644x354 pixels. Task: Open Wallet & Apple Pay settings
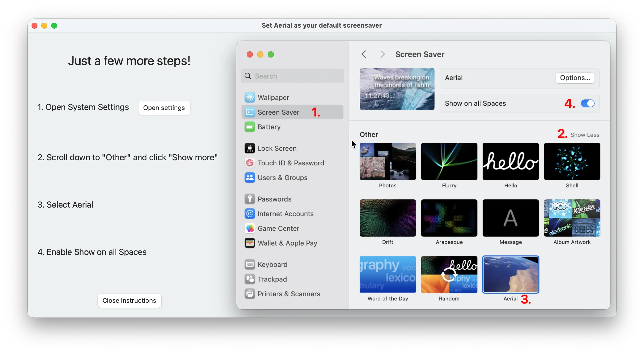(292, 243)
